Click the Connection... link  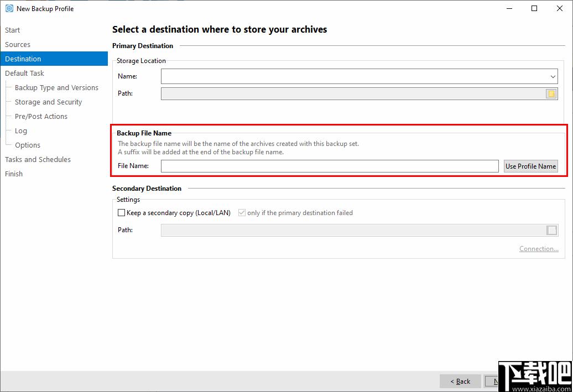[539, 249]
